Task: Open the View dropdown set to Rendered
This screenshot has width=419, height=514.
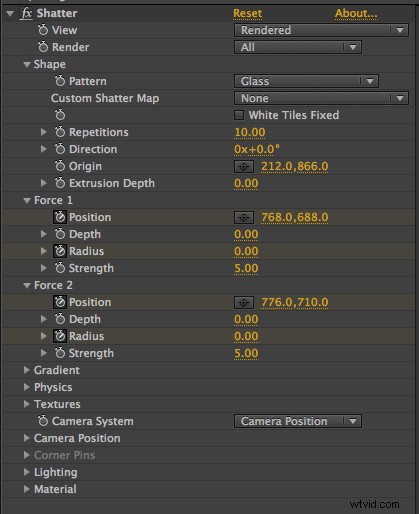Action: 321,30
